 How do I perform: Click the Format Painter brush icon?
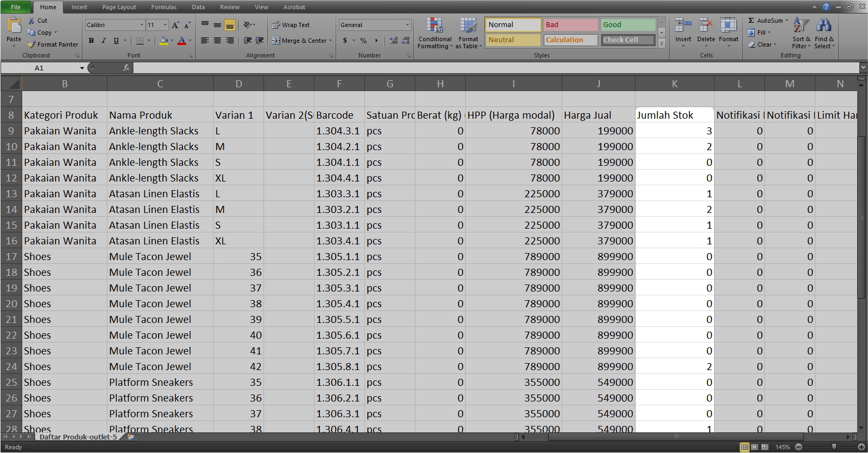[x=32, y=44]
